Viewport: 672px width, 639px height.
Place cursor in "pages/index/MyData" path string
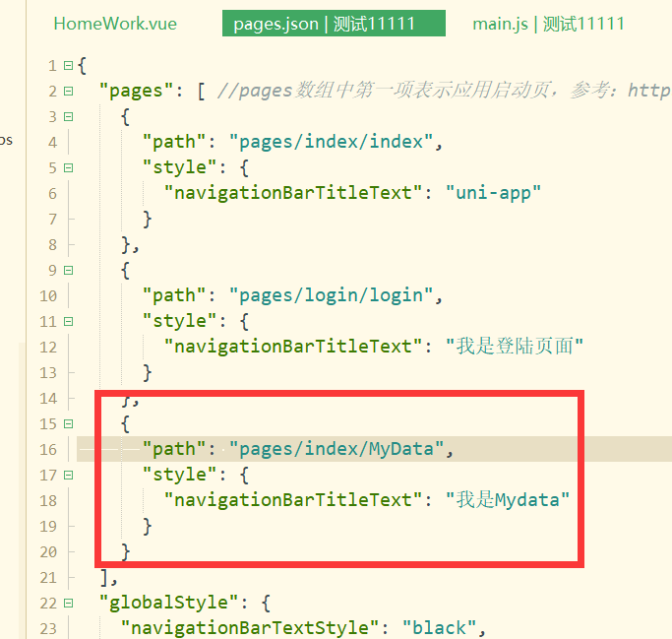(336, 449)
